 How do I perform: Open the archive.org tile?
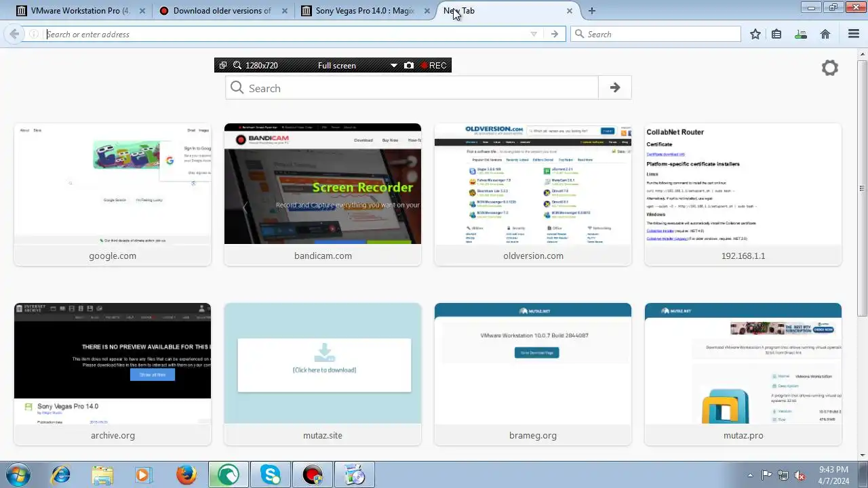pyautogui.click(x=113, y=374)
